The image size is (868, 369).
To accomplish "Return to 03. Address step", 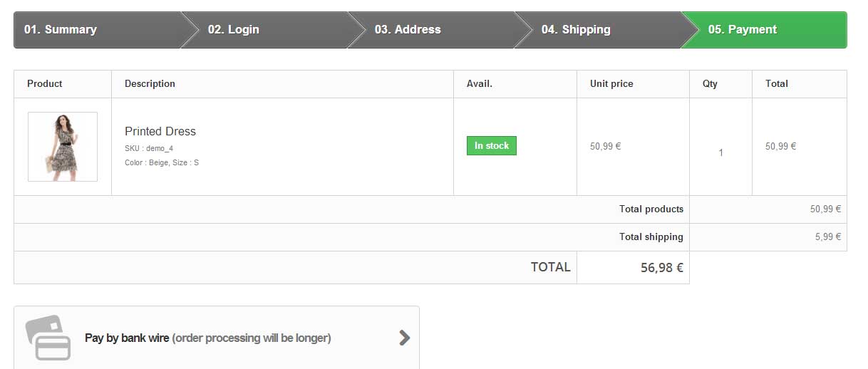I will pyautogui.click(x=408, y=30).
